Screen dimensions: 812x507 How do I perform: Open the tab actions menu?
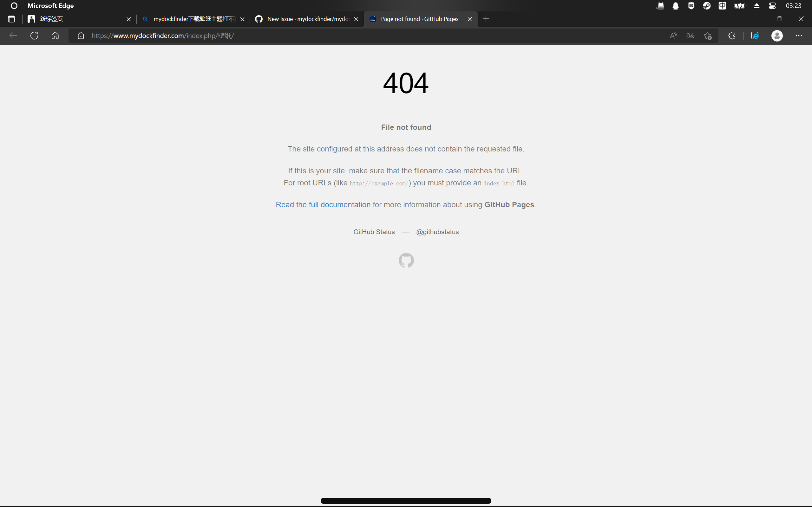11,19
